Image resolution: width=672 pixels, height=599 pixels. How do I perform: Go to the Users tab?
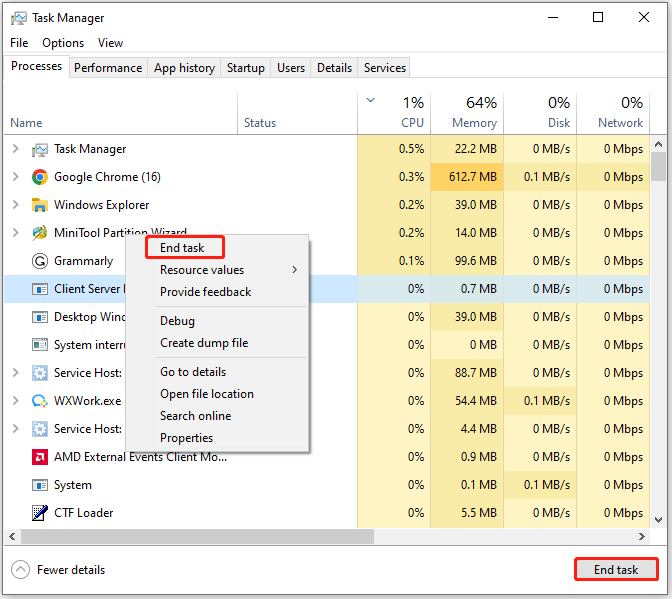pos(291,68)
